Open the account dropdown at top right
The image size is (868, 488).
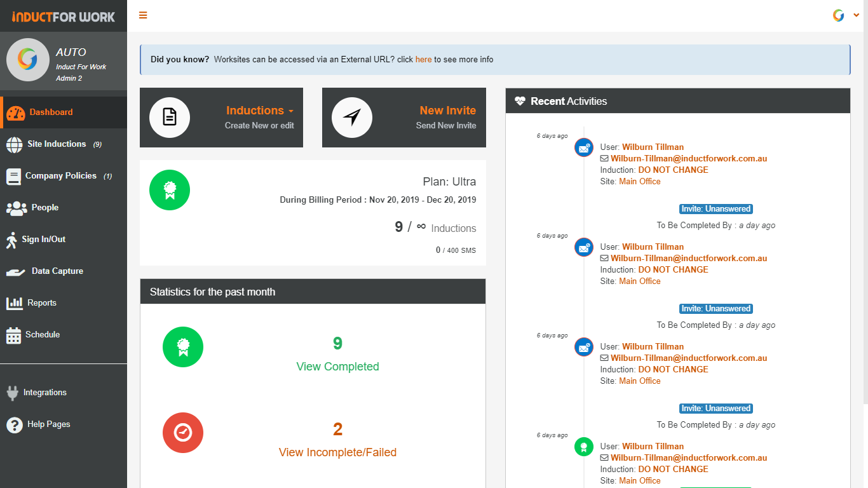point(855,14)
